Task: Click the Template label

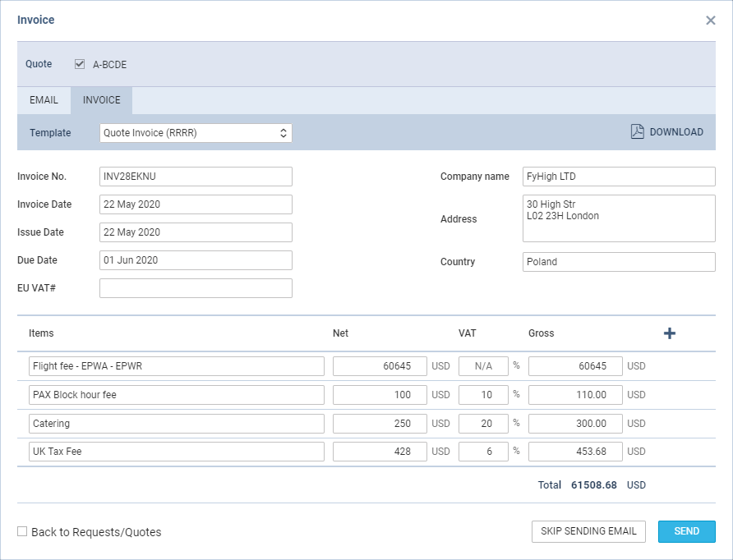Action: point(50,133)
